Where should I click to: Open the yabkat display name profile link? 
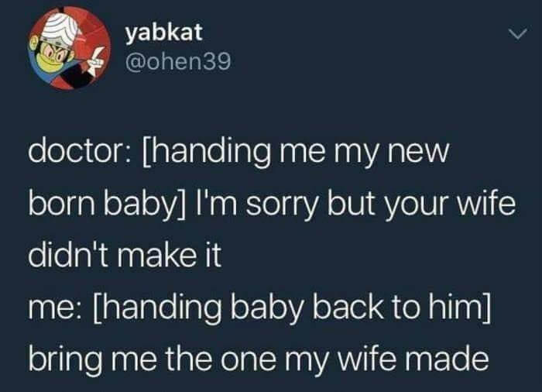click(163, 33)
